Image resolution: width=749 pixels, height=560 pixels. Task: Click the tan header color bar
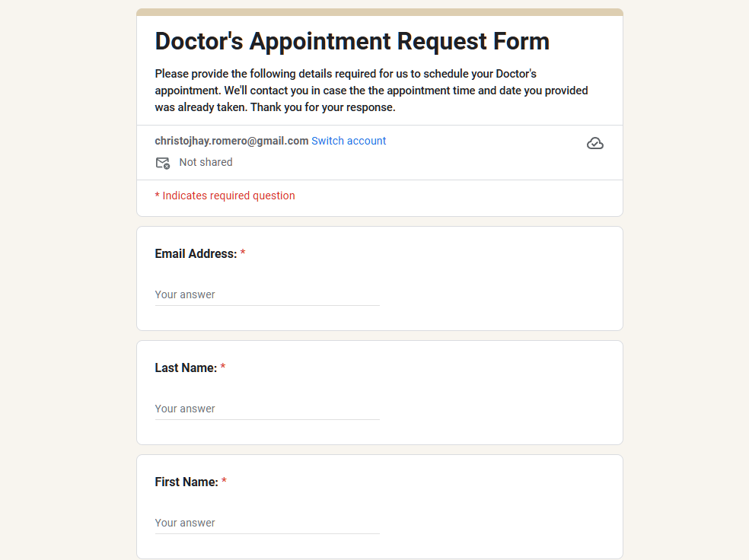(379, 12)
